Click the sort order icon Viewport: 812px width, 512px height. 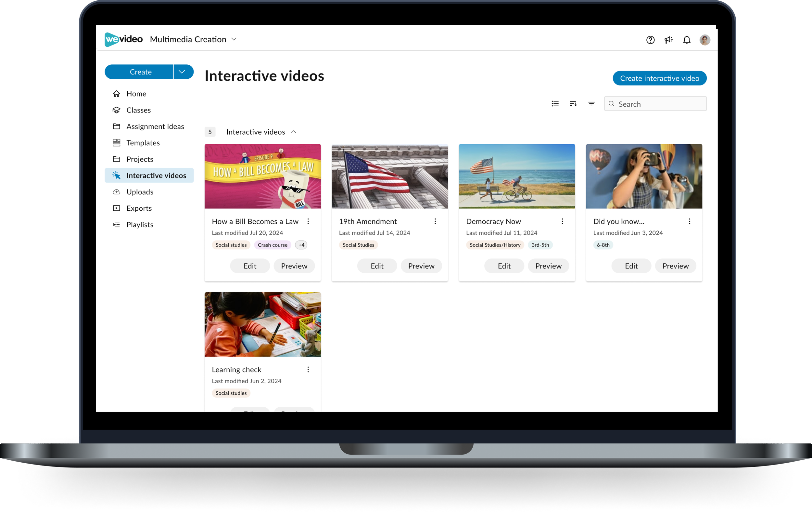pyautogui.click(x=573, y=104)
